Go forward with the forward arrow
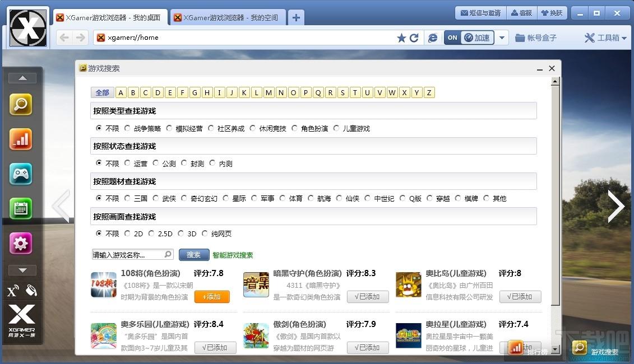The width and height of the screenshot is (634, 364). click(81, 38)
